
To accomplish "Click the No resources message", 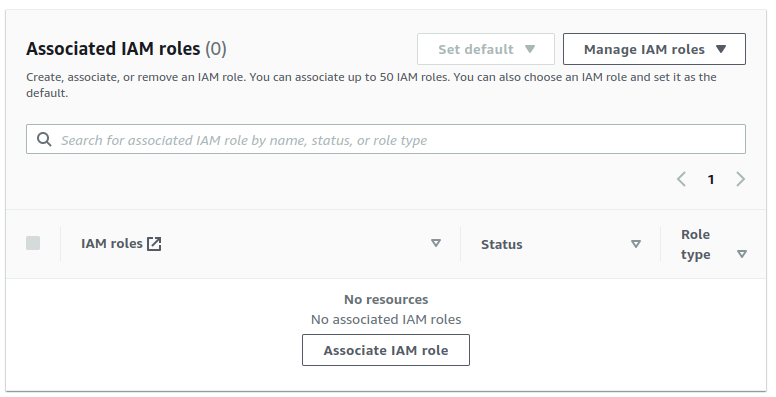I will tap(386, 299).
